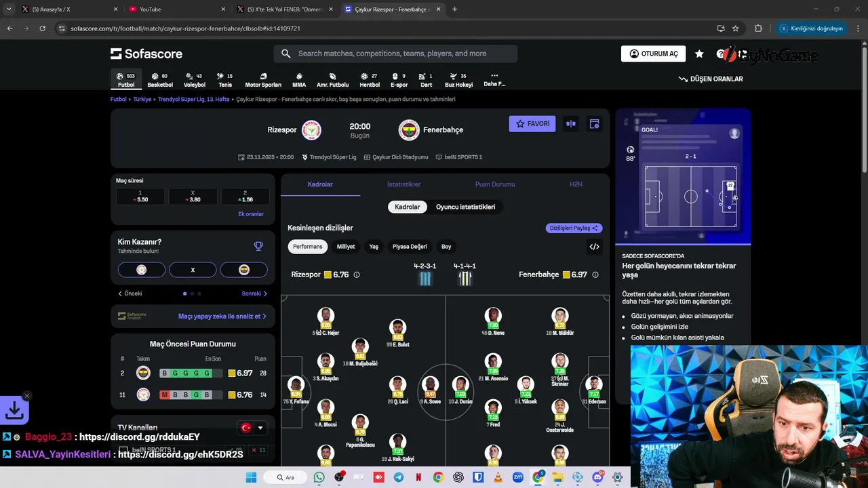
Task: Select the Oyuncu istatistikleri pill
Action: pos(465,207)
